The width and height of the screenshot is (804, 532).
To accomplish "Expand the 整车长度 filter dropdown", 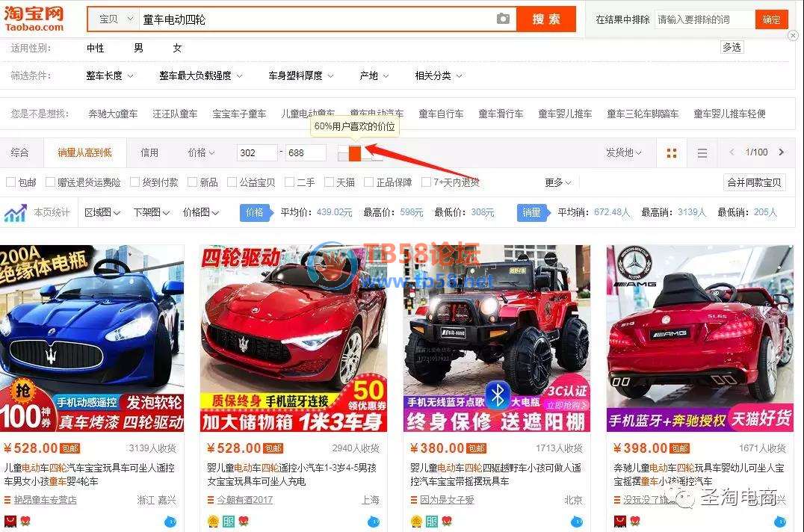I will pyautogui.click(x=109, y=75).
